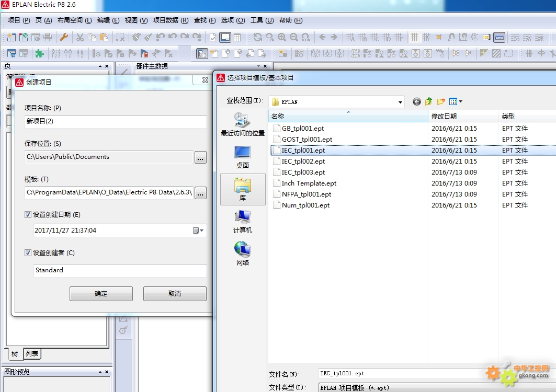Click the forward arrow navigation icon

point(334,37)
